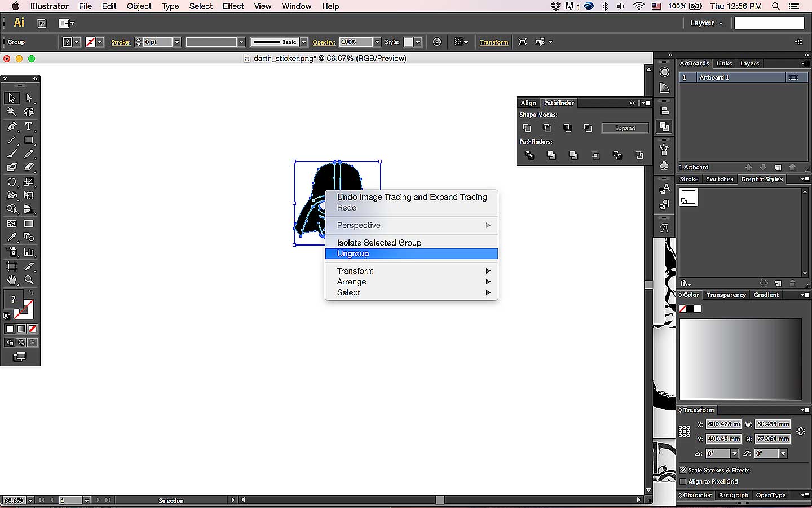Switch to the Layers tab
Image resolution: width=812 pixels, height=508 pixels.
click(x=749, y=63)
